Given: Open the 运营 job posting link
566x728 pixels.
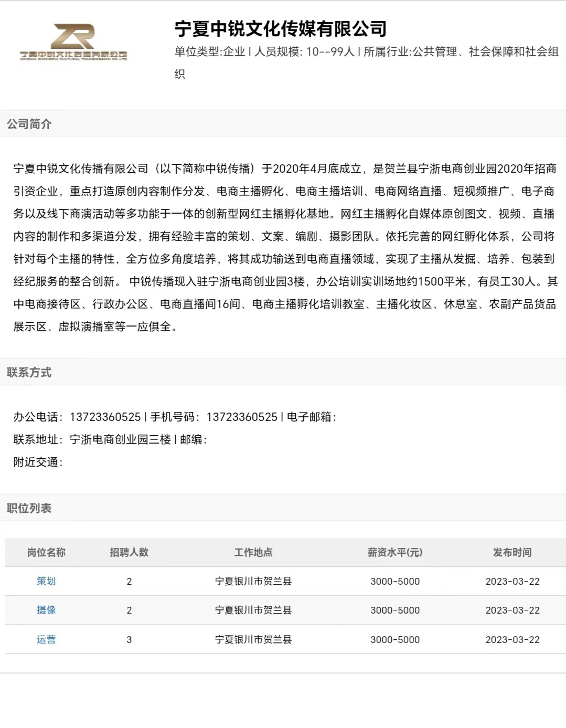Looking at the screenshot, I should 46,639.
